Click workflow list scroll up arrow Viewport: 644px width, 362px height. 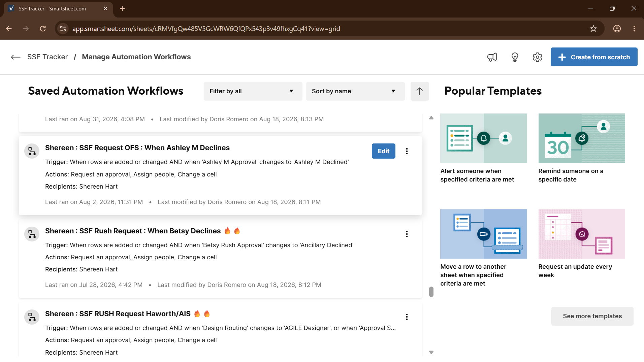(x=431, y=118)
